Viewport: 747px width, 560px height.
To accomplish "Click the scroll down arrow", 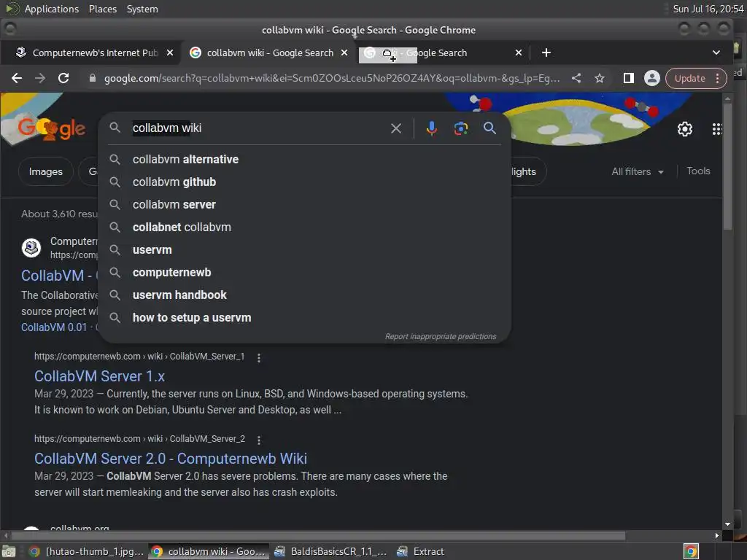I will 727,524.
